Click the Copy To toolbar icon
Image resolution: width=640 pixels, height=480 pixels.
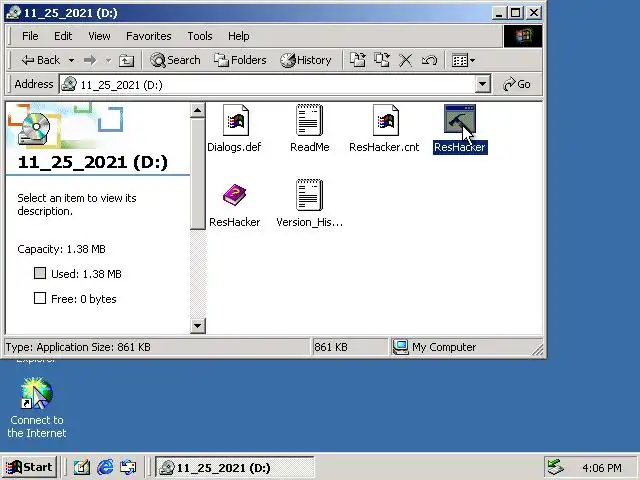coord(382,60)
